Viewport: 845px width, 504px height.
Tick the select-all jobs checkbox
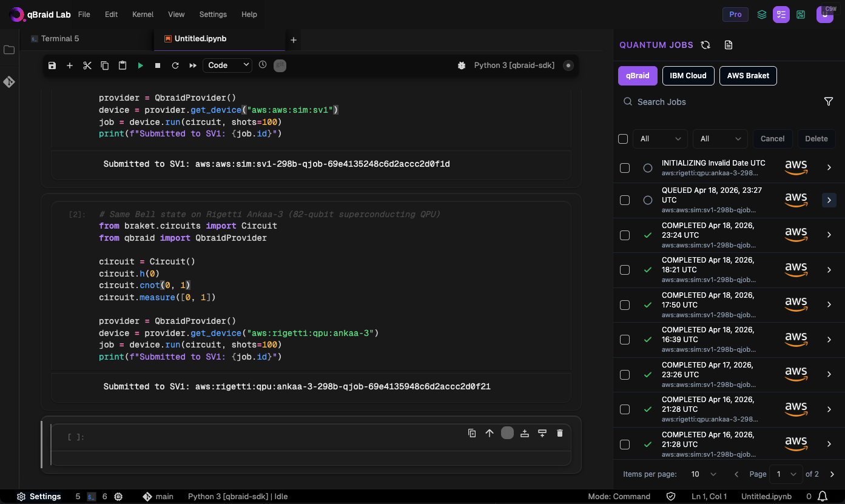coord(623,139)
